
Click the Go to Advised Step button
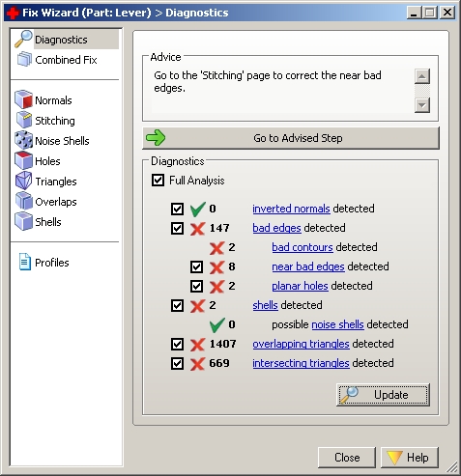click(x=291, y=138)
